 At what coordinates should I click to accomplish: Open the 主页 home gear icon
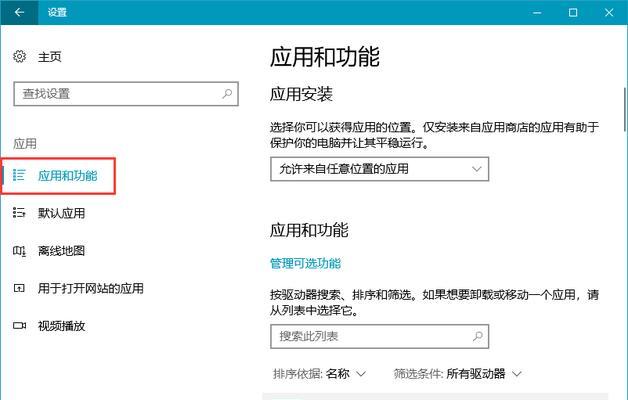tap(19, 56)
